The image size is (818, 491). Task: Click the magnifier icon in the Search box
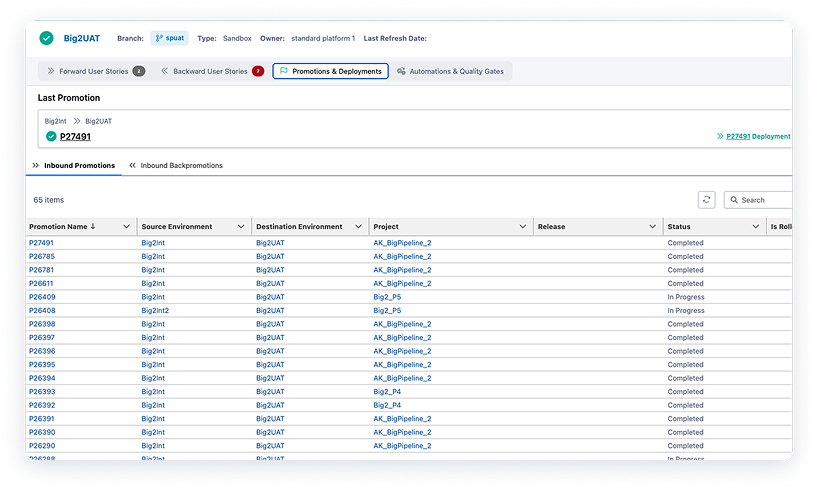pos(734,200)
